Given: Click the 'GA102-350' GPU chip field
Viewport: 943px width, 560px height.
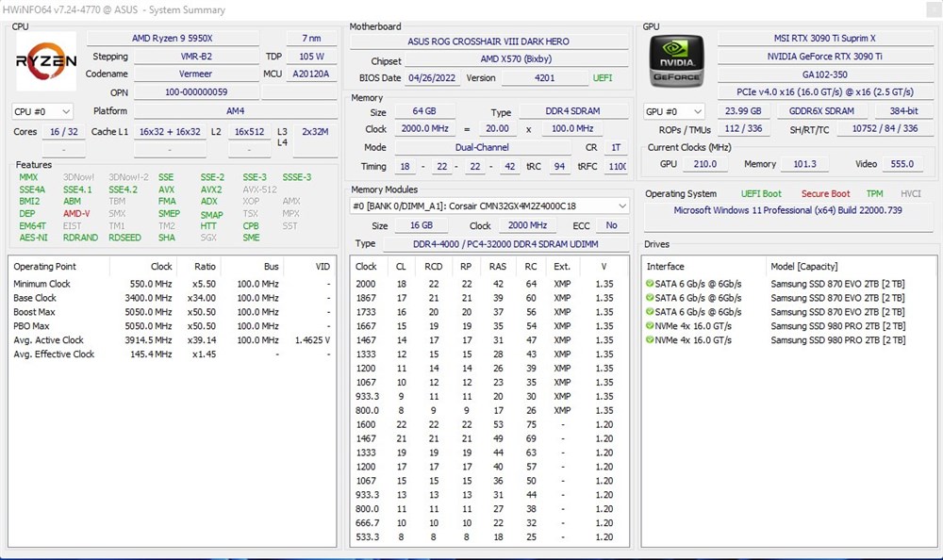Looking at the screenshot, I should pos(824,74).
